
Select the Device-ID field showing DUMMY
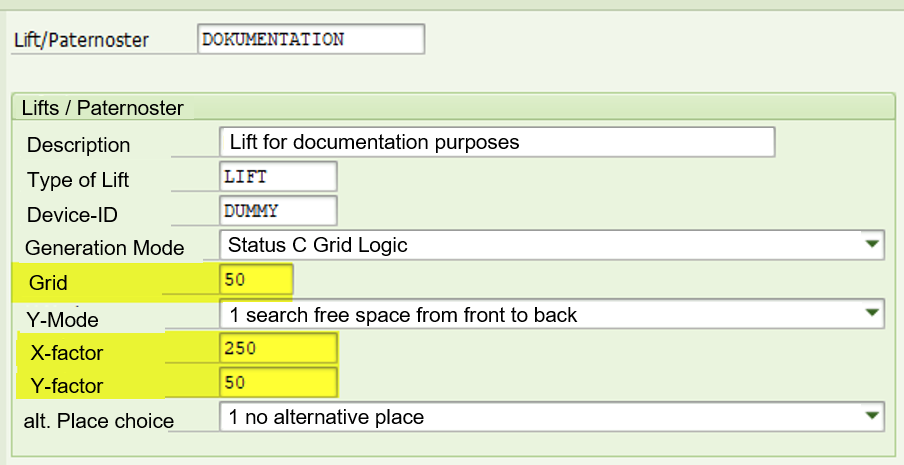pyautogui.click(x=278, y=211)
